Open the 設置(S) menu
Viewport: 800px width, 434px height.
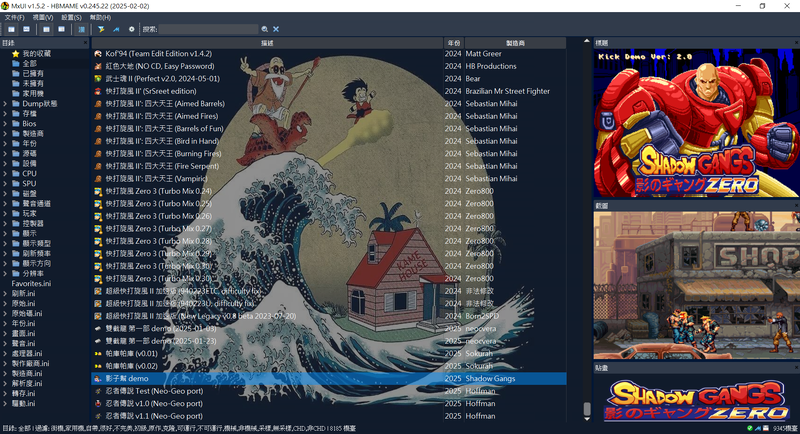click(x=71, y=17)
